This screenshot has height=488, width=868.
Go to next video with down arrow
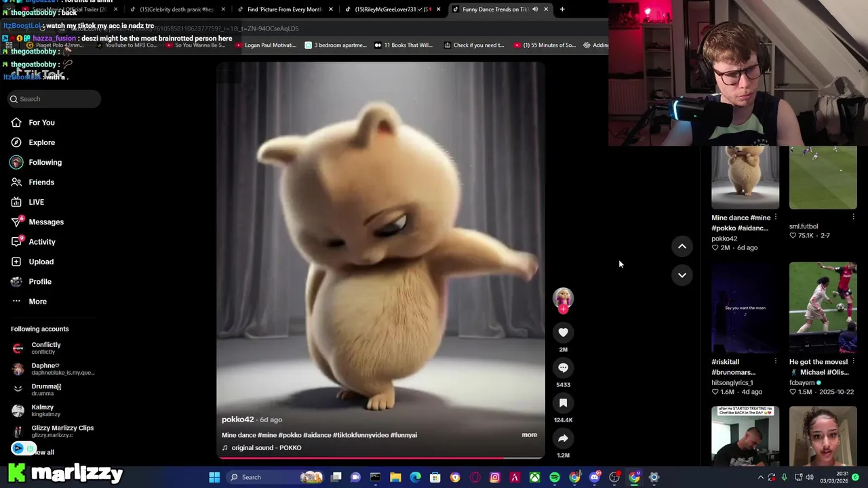[682, 274]
